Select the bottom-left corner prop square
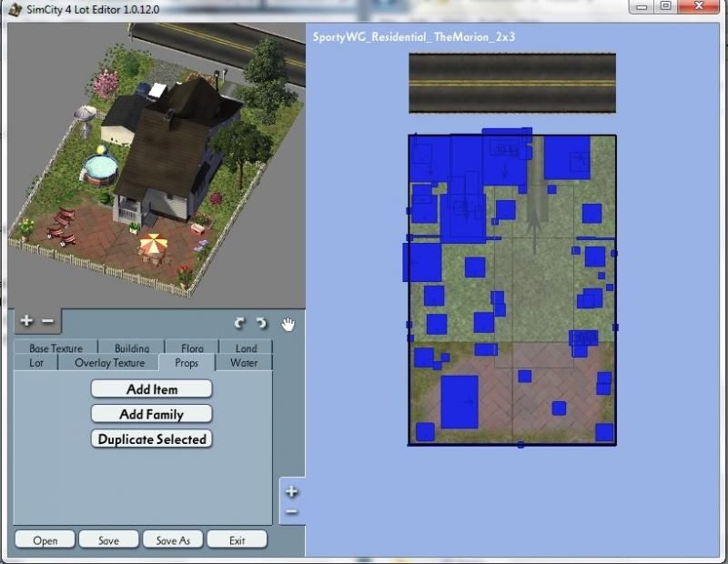The image size is (728, 564). (425, 432)
